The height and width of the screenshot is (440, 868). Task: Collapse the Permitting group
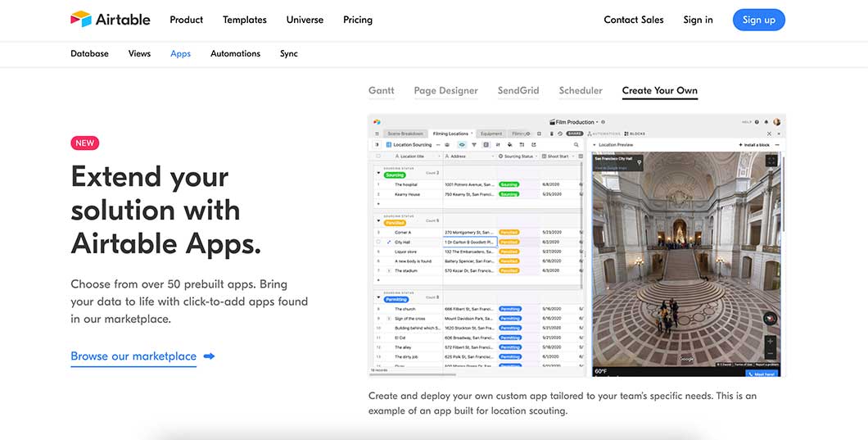[378, 297]
